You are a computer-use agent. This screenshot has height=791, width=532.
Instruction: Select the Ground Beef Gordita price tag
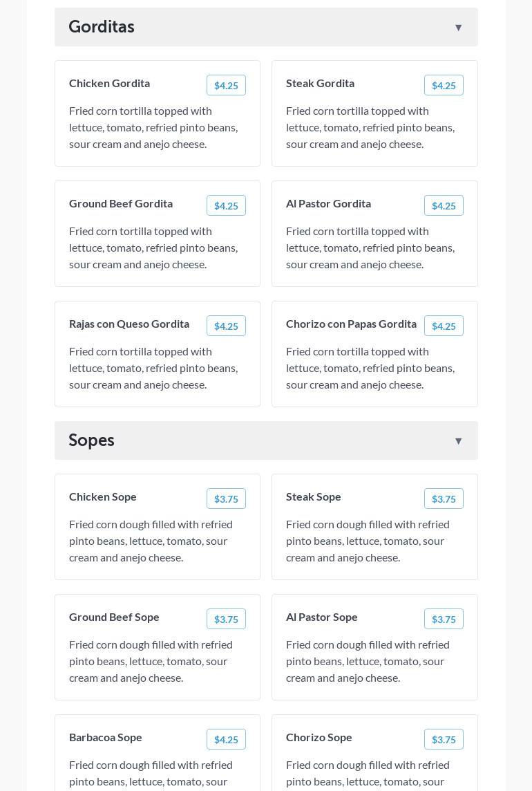tap(226, 205)
